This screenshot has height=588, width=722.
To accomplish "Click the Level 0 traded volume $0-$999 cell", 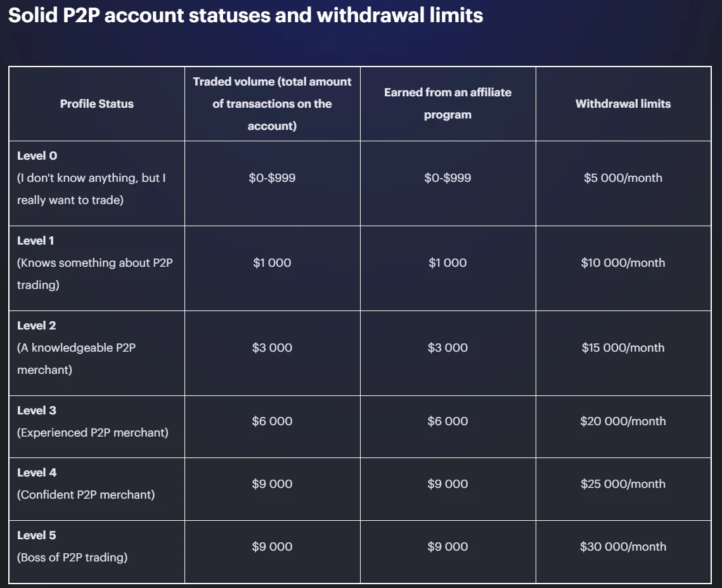I will 272,178.
